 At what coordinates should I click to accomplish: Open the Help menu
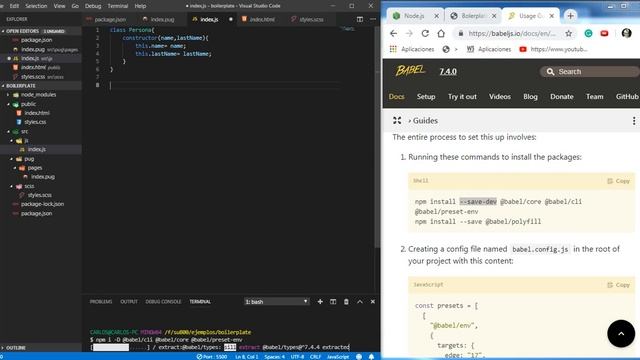pyautogui.click(x=140, y=6)
